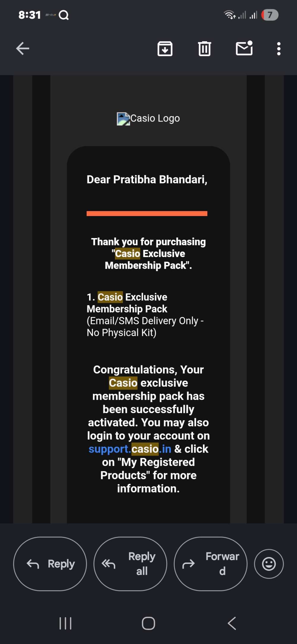Image resolution: width=297 pixels, height=644 pixels.
Task: Open recent apps from navigation bar
Action: pos(65,623)
